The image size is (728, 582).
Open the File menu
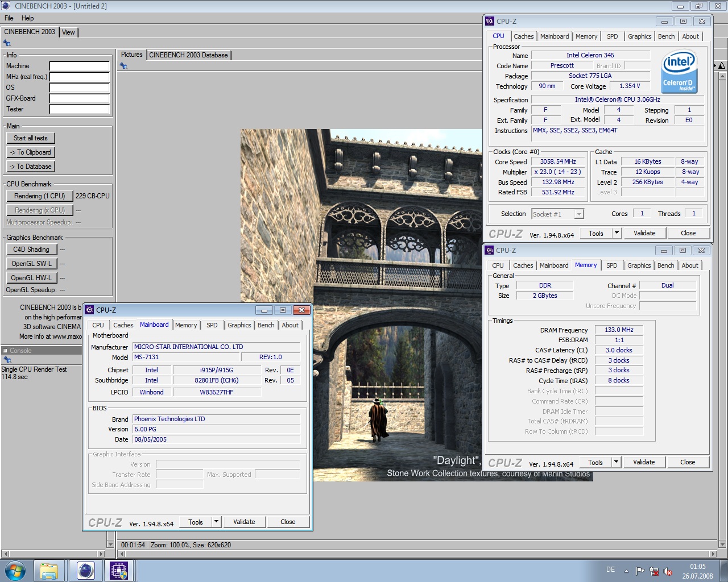[x=9, y=18]
